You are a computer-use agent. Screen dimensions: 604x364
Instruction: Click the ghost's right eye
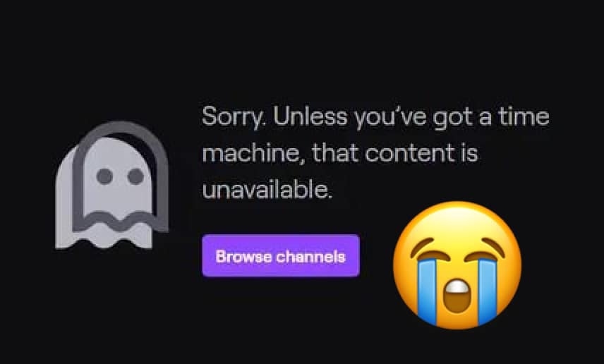point(135,176)
